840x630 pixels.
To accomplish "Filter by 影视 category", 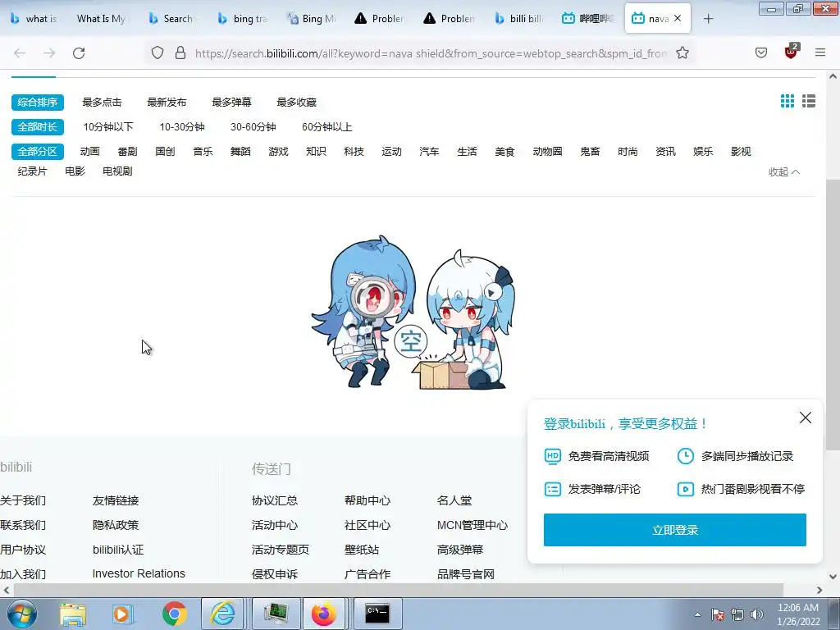I will [x=741, y=152].
